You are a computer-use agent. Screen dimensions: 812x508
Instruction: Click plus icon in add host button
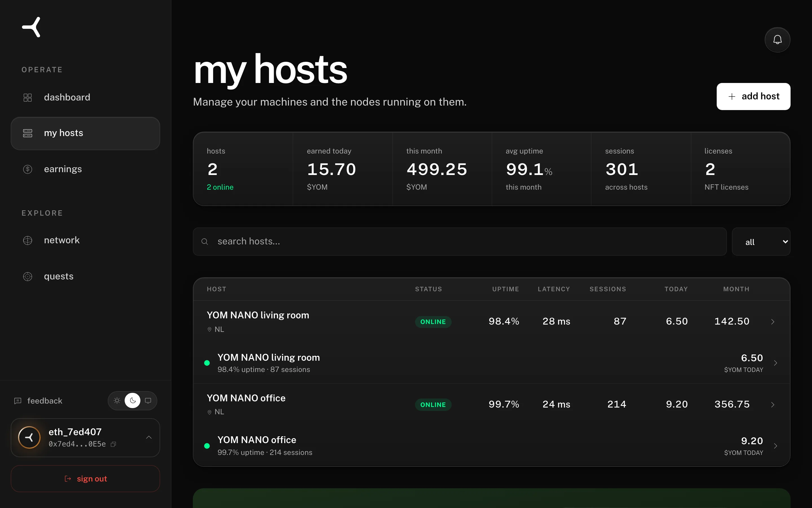[x=732, y=97]
